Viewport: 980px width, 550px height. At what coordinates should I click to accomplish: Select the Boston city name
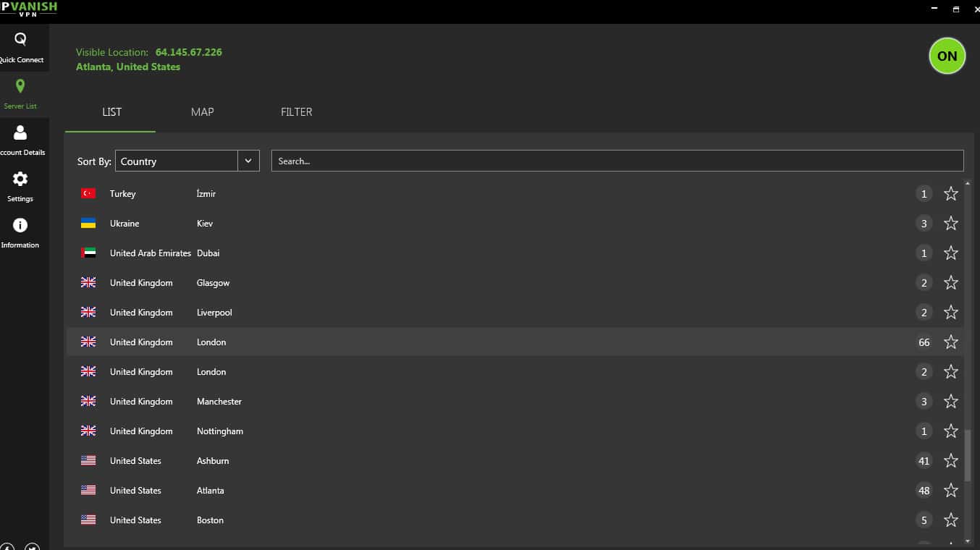coord(210,520)
